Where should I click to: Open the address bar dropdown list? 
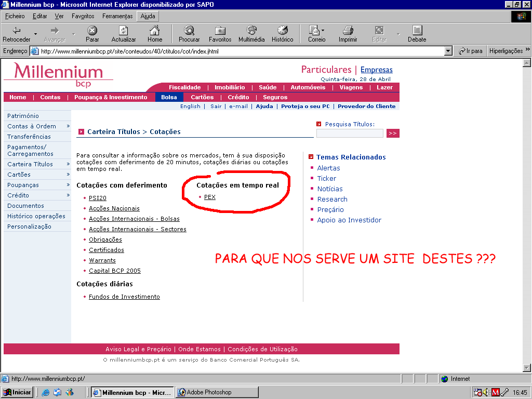[448, 50]
